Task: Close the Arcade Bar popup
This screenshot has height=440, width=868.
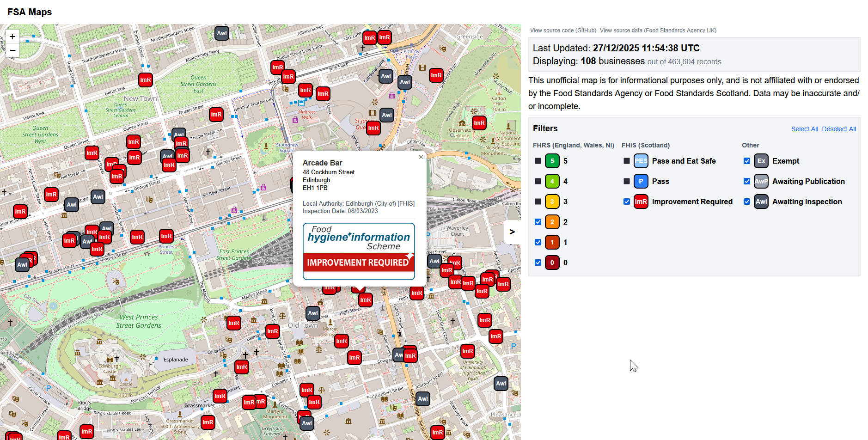Action: 421,157
